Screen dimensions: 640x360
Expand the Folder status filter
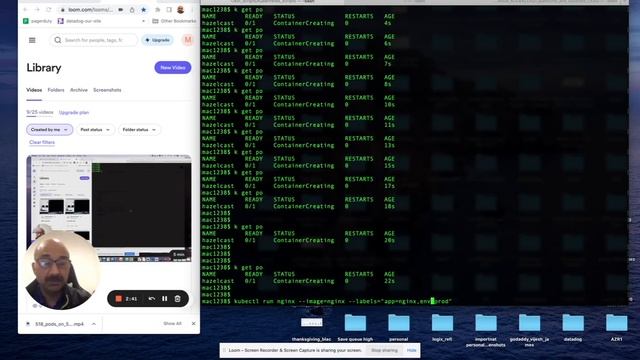point(139,129)
